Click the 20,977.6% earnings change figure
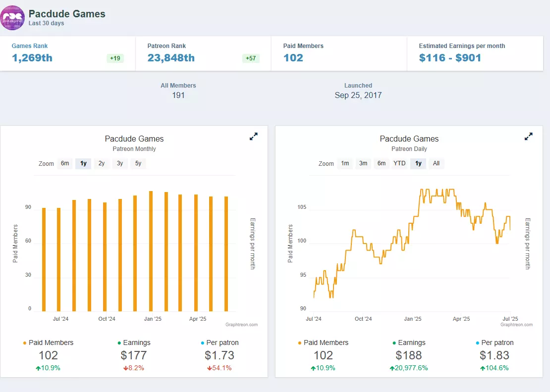 click(409, 368)
